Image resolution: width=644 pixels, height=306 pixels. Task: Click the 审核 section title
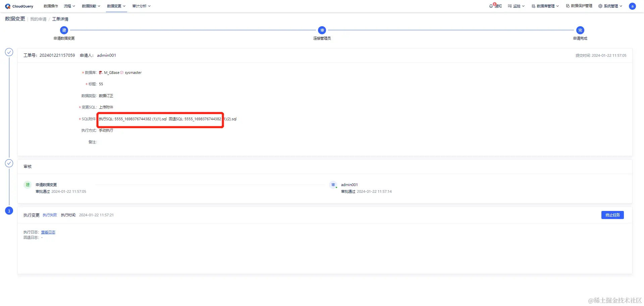pos(28,167)
